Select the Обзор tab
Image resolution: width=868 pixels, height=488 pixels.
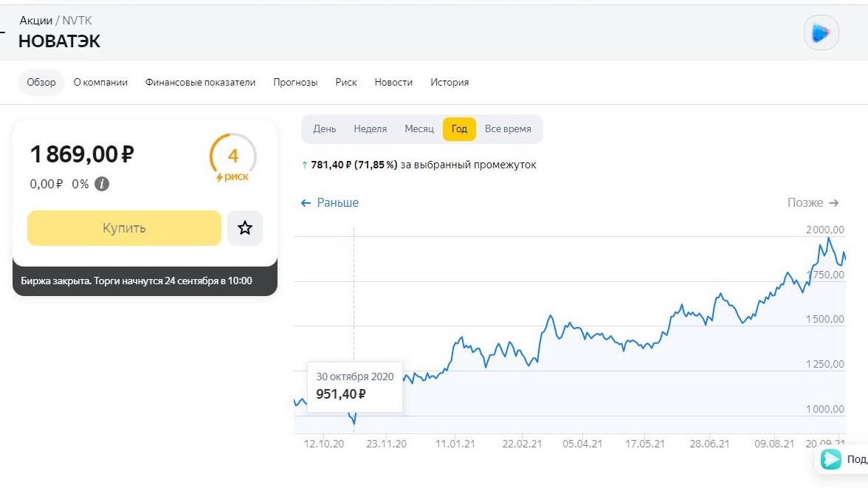coord(41,82)
